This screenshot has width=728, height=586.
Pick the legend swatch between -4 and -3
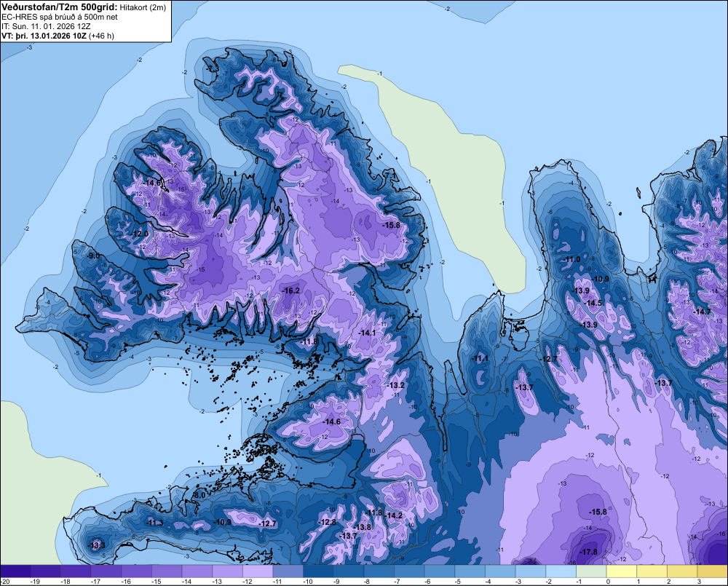tap(501, 571)
